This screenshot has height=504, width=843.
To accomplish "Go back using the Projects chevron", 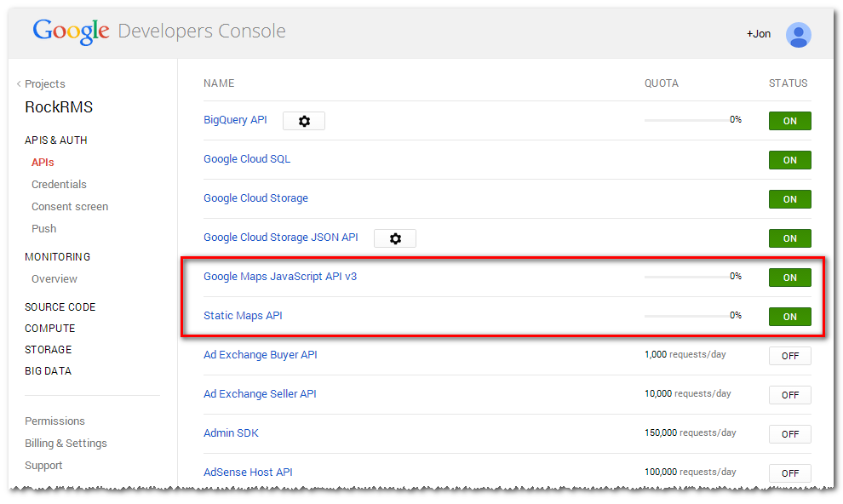I will [20, 84].
